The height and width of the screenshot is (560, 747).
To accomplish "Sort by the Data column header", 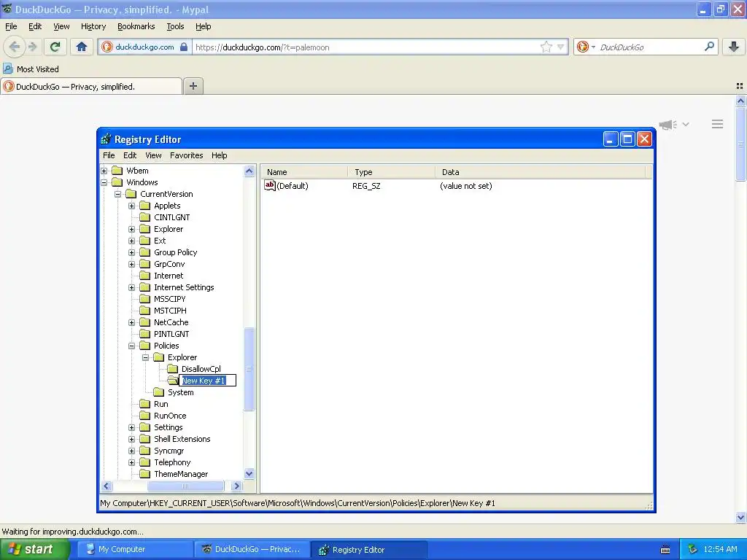I will click(x=541, y=172).
